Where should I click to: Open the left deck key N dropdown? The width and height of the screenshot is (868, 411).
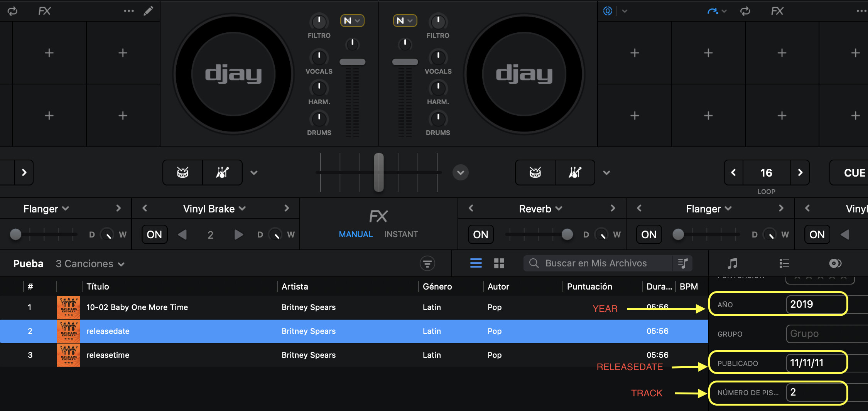(352, 20)
